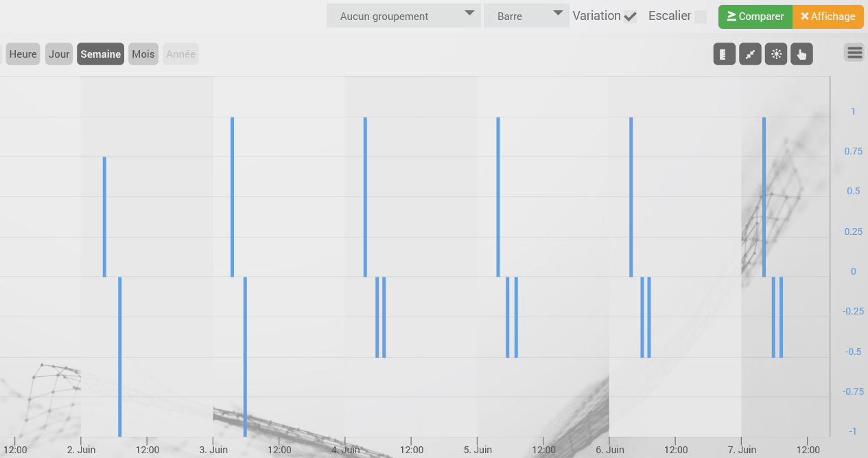This screenshot has width=868, height=458.
Task: Select the Semaine period tab
Action: pos(101,54)
